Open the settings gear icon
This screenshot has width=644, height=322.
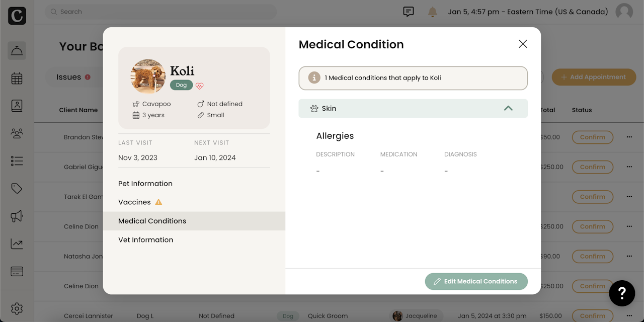point(17,308)
